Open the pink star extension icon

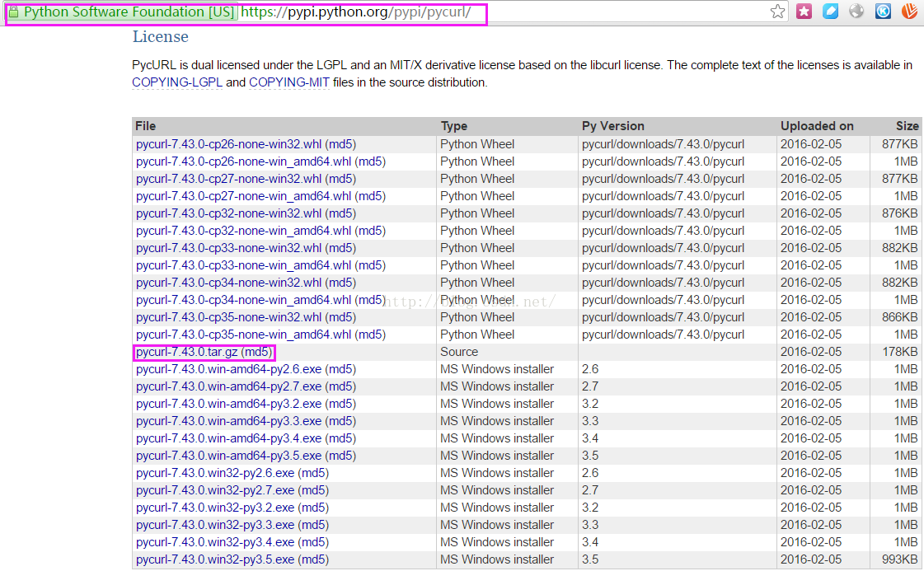(804, 12)
